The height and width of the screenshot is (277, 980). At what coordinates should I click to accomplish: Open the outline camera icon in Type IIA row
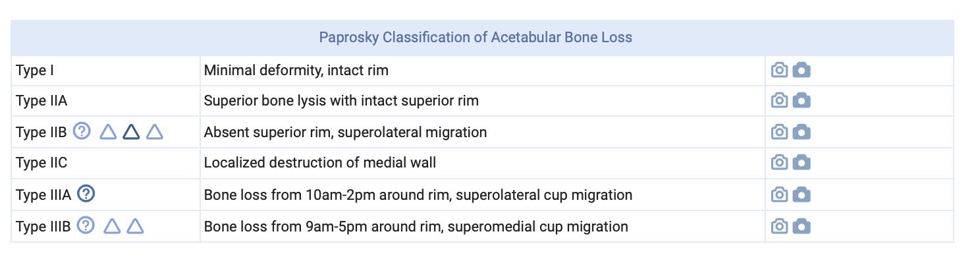coord(779,100)
